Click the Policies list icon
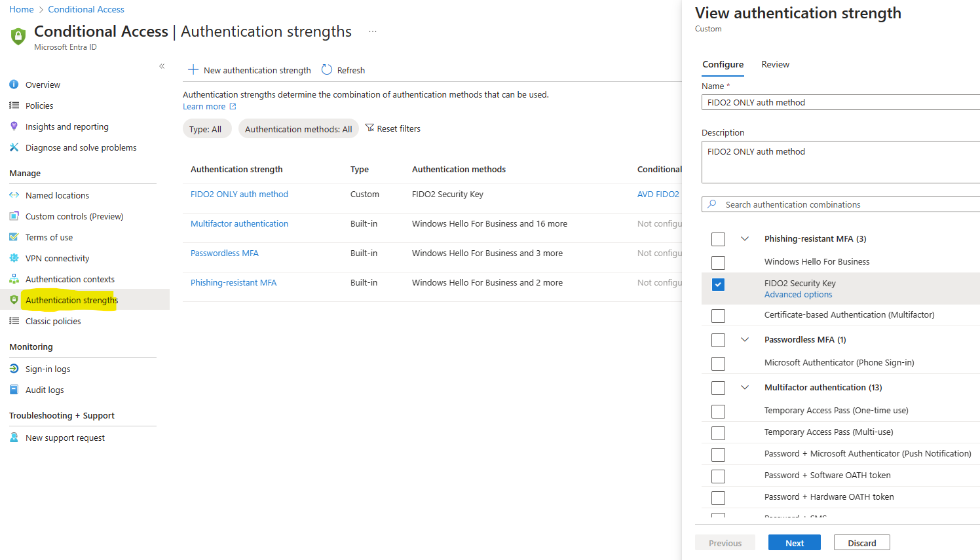 coord(14,105)
